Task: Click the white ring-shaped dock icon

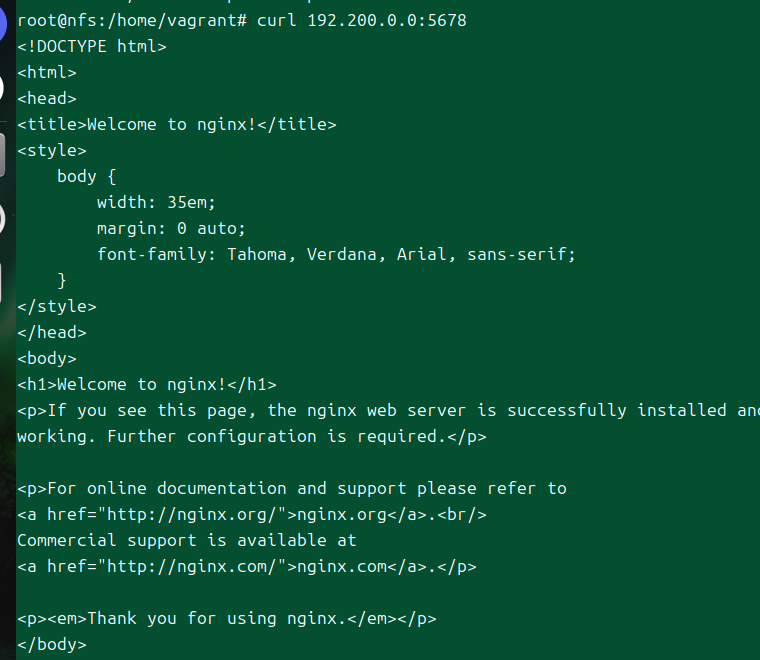Action: 3,218
